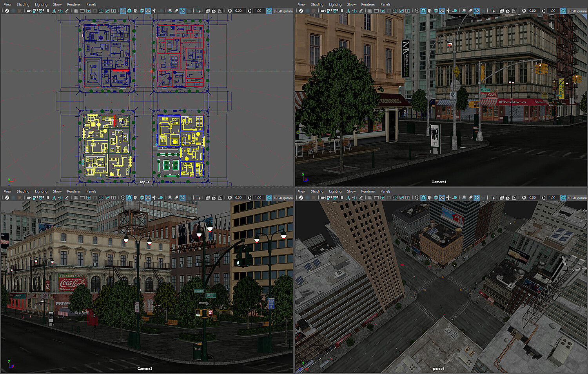Toggle Smooth Shade All in top -Y panel
This screenshot has height=374, width=588.
tap(129, 11)
